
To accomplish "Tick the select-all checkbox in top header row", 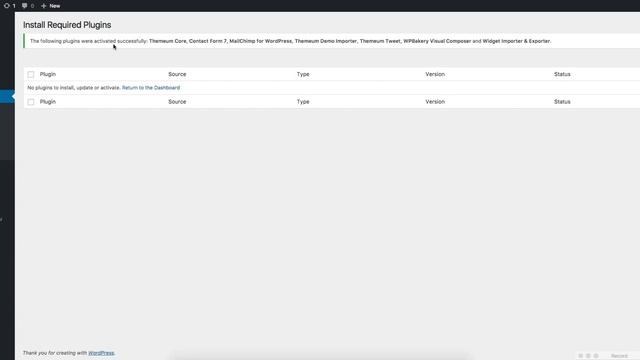I will (x=31, y=74).
